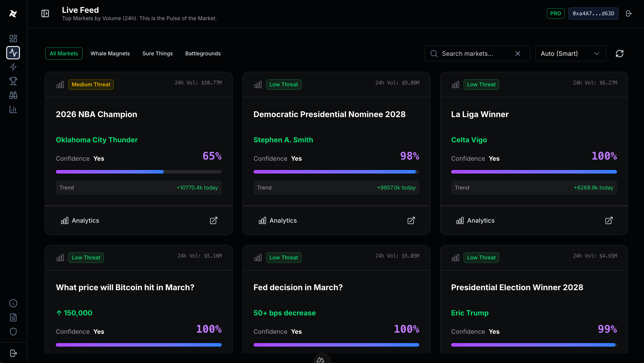644x363 pixels.
Task: Open the binoculars icon in sidebar
Action: coord(13,95)
